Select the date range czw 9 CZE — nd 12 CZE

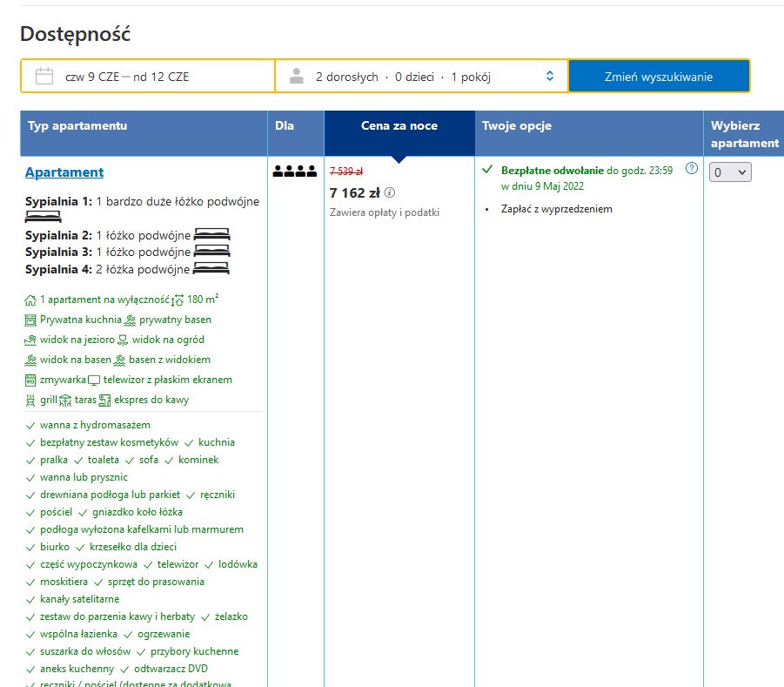tap(148, 76)
